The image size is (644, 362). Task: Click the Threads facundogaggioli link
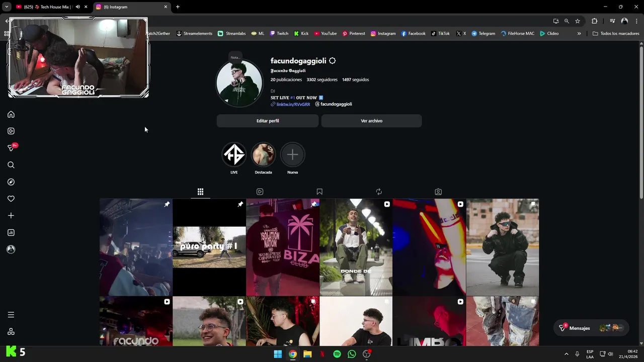334,104
